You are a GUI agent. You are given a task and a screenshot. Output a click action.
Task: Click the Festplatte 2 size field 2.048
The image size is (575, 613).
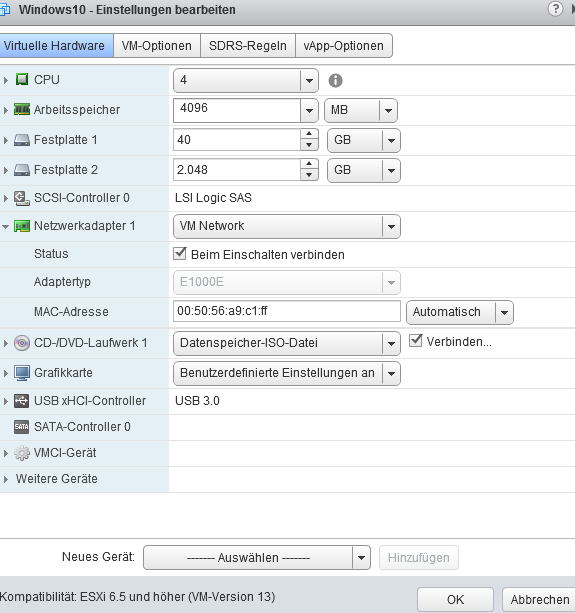[x=237, y=170]
